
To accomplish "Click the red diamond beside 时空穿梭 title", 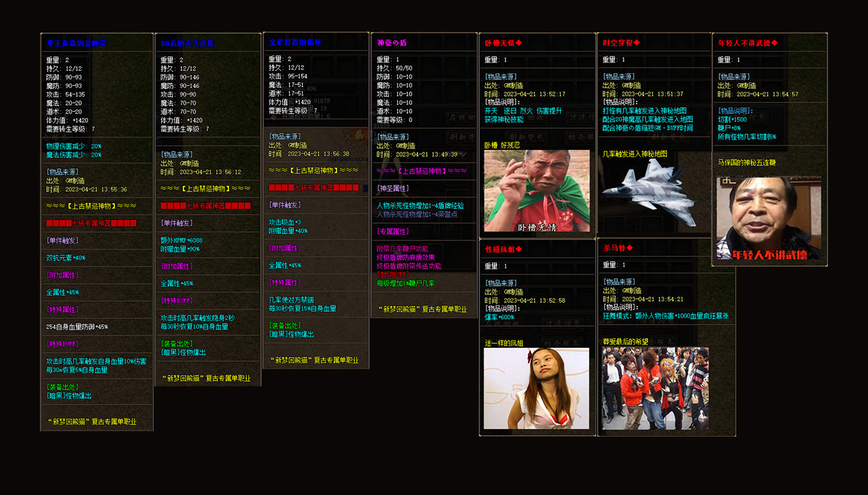I will 637,43.
